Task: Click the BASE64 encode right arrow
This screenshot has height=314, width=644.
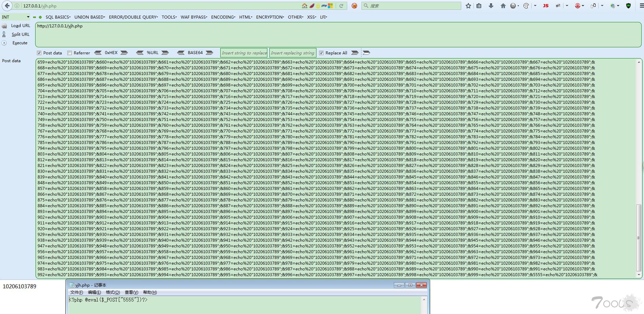Action: tap(209, 53)
